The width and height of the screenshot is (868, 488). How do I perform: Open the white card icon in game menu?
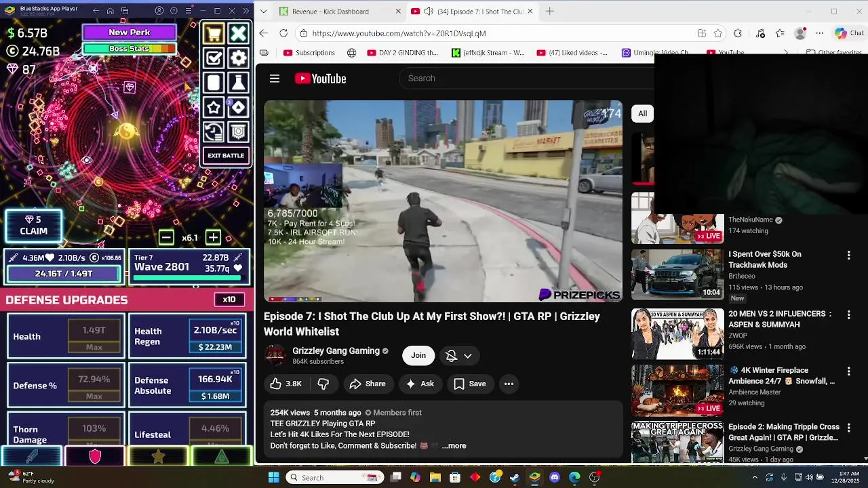point(214,83)
